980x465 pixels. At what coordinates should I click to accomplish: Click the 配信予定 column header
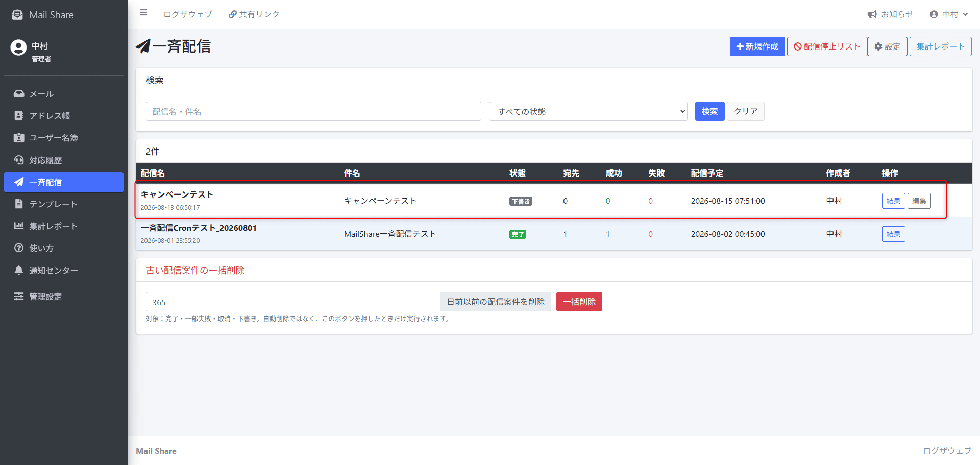pyautogui.click(x=707, y=173)
